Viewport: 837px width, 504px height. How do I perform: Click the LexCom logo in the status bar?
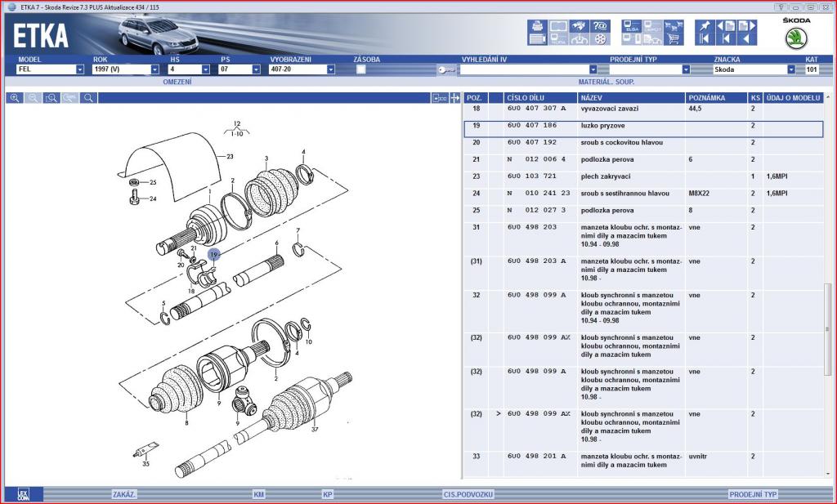tap(23, 494)
